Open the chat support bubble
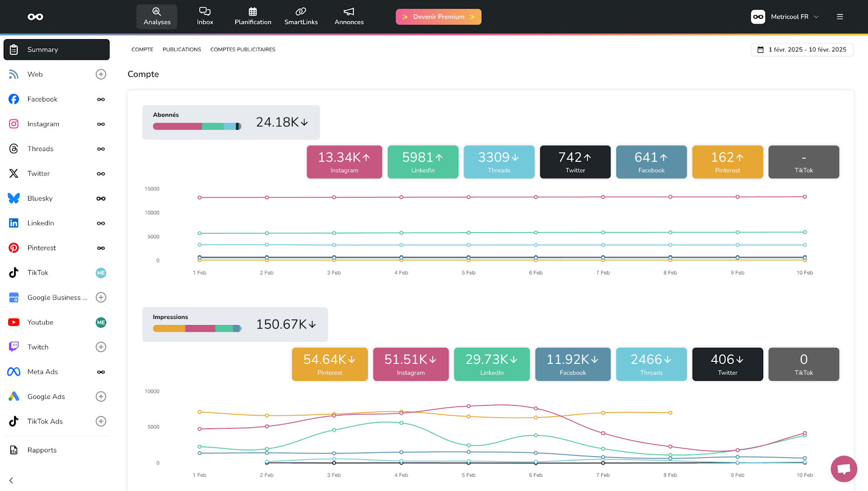Viewport: 868px width, 491px height. click(844, 468)
